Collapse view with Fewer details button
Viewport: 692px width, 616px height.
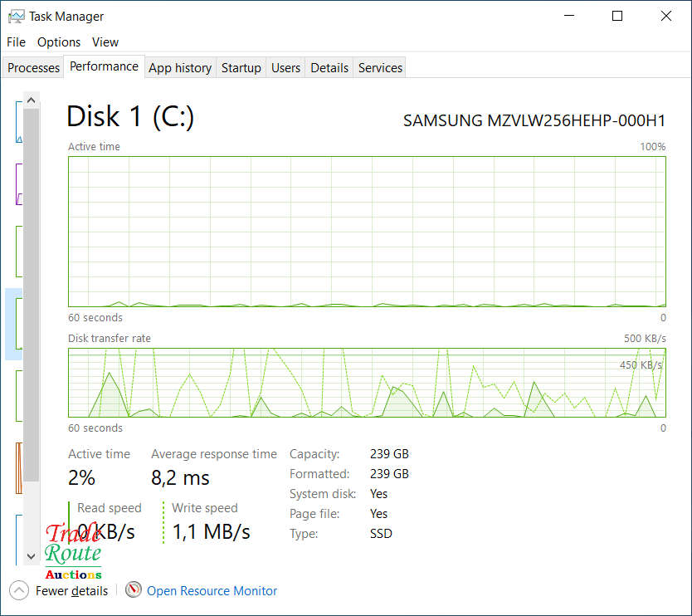click(71, 591)
